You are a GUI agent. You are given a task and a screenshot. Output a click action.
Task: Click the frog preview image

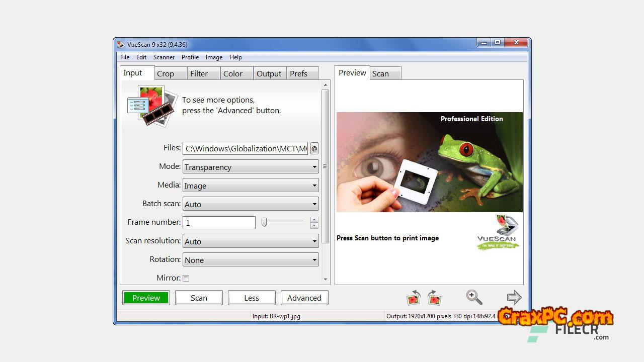coord(430,162)
